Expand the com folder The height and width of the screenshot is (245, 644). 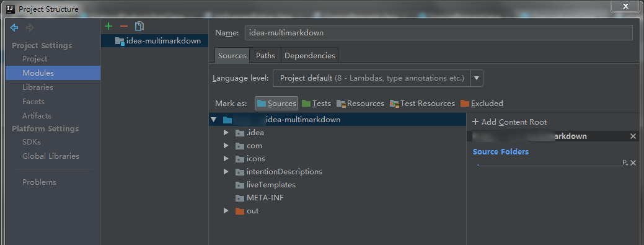[x=226, y=146]
